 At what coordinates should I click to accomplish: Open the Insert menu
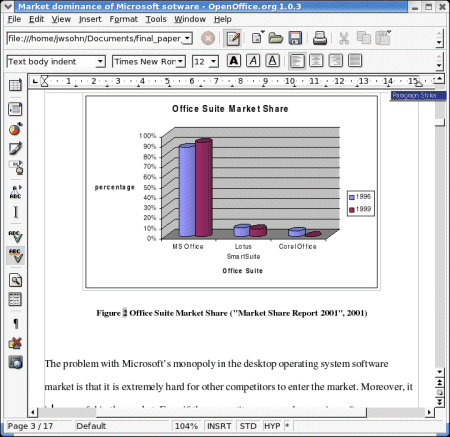tap(90, 19)
